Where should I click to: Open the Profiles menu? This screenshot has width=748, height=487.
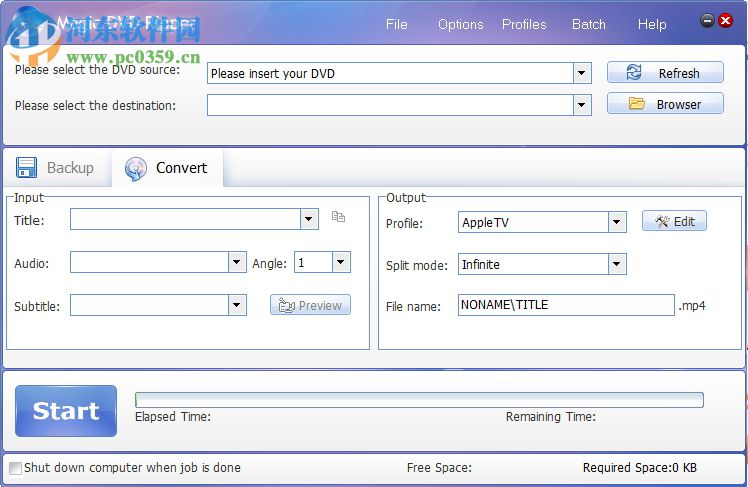tap(524, 24)
